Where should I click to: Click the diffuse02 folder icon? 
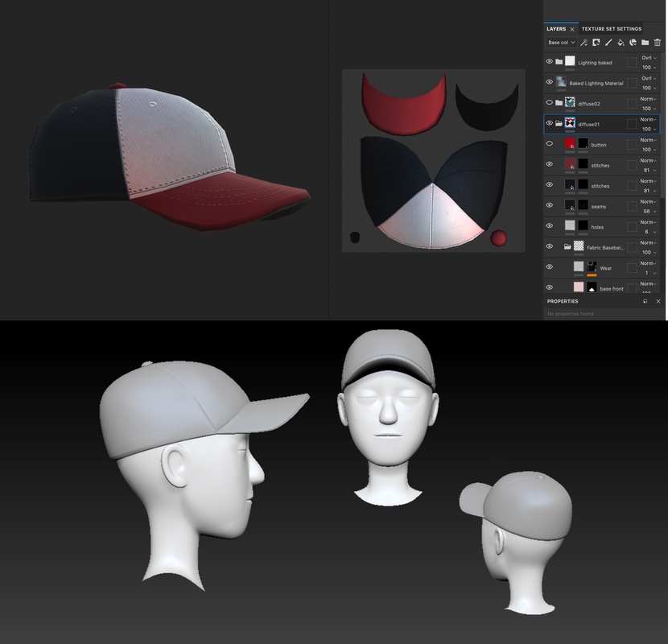559,103
